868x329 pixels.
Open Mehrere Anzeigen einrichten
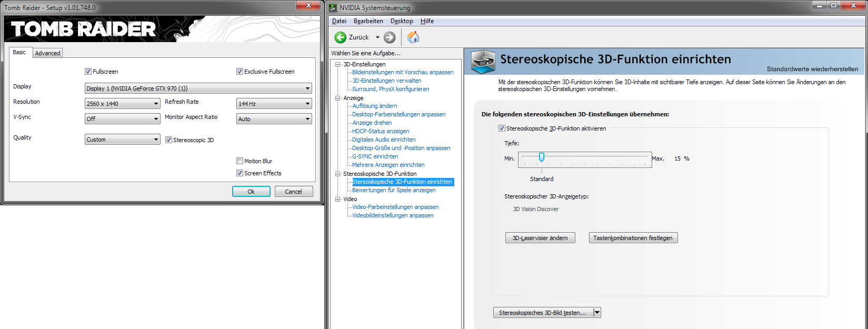pyautogui.click(x=388, y=165)
